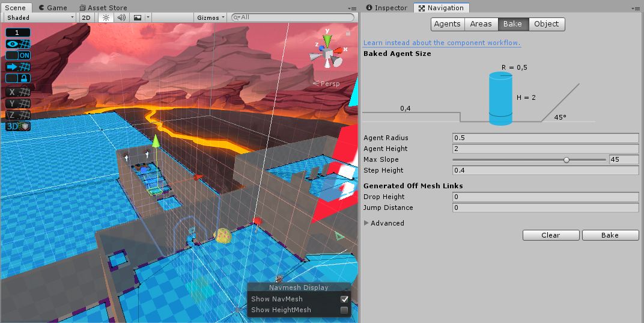Mute scene audio speaker icon
This screenshot has width=644, height=323.
pyautogui.click(x=121, y=17)
